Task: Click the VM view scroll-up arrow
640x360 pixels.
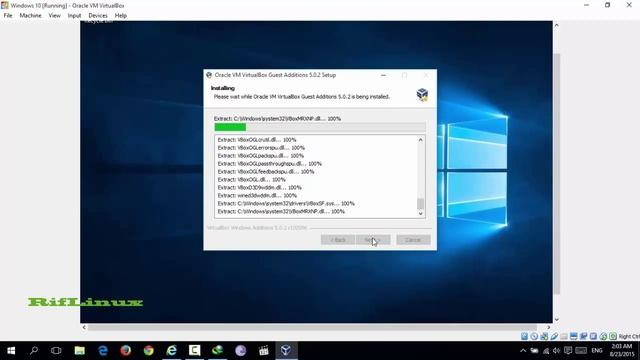Action: click(556, 25)
